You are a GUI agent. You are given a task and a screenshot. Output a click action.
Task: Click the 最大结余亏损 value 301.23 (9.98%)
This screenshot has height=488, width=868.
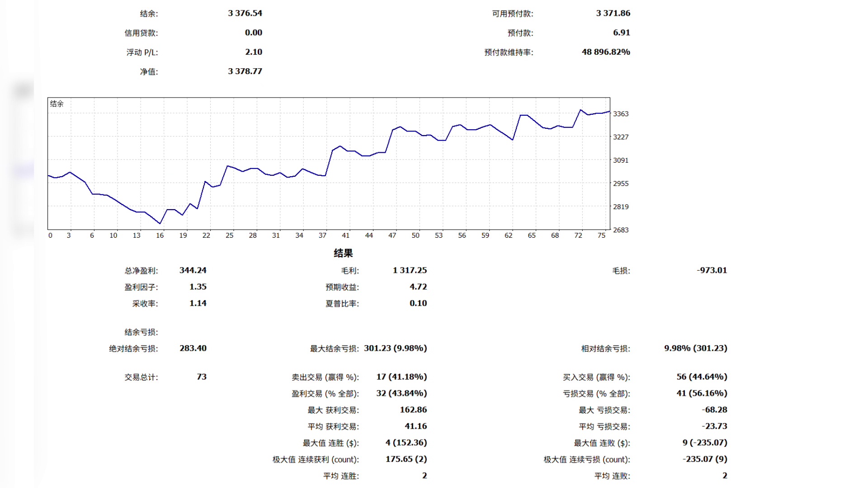click(395, 348)
